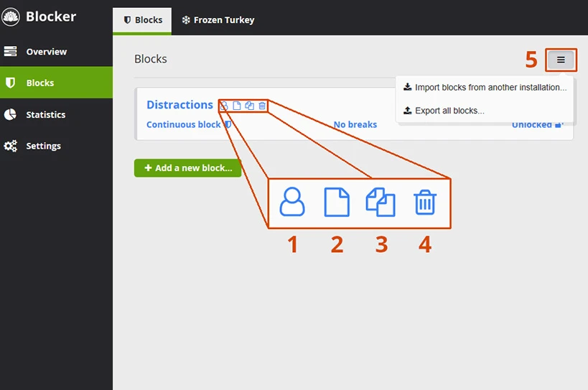The height and width of the screenshot is (390, 588).
Task: Toggle the Unlocked lock setting
Action: (x=536, y=125)
